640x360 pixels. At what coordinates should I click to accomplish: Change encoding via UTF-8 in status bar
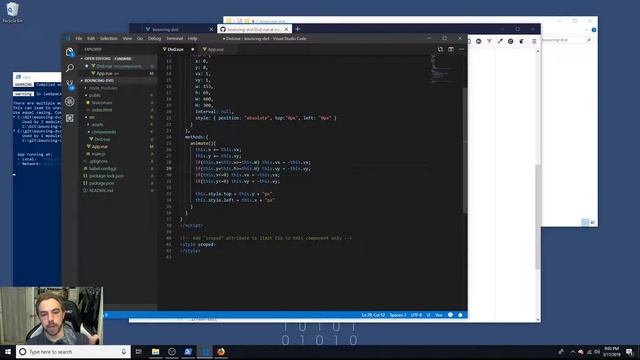[x=416, y=315]
